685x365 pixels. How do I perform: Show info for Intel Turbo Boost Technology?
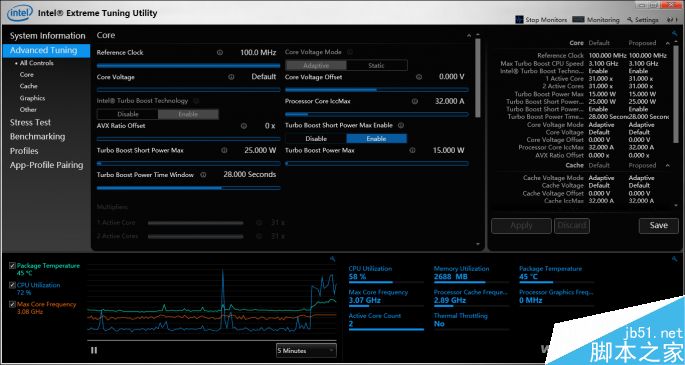196,101
